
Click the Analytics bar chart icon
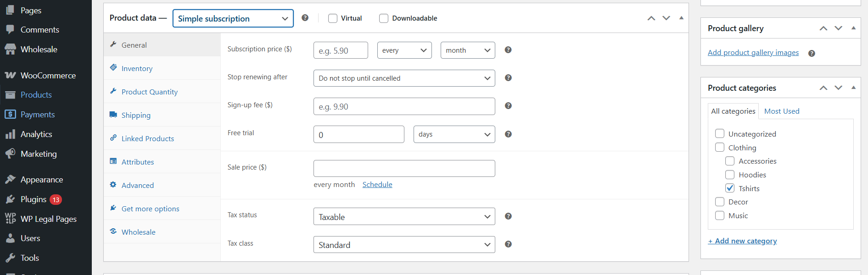click(10, 134)
